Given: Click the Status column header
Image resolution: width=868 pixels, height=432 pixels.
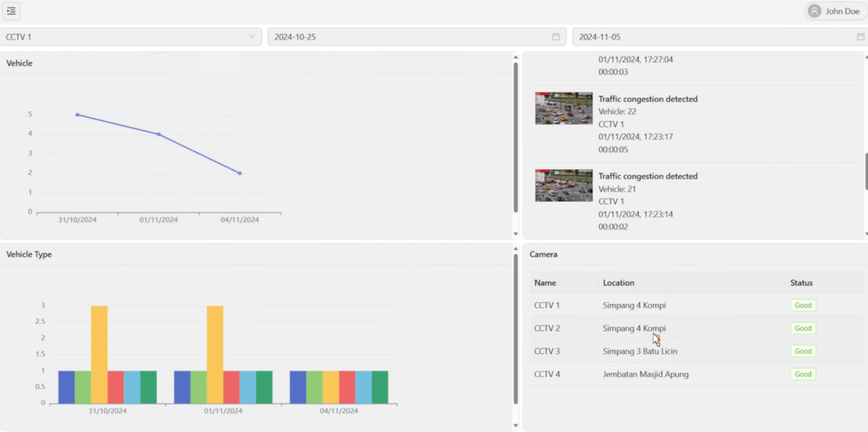Looking at the screenshot, I should (x=801, y=283).
